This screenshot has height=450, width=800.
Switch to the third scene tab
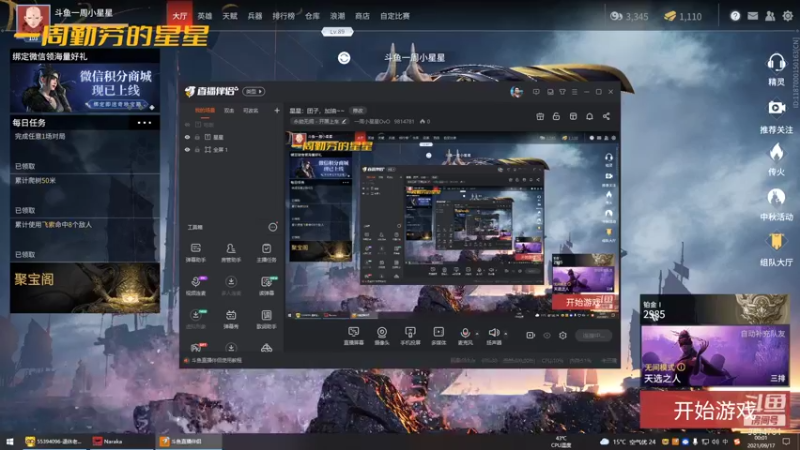click(x=250, y=110)
